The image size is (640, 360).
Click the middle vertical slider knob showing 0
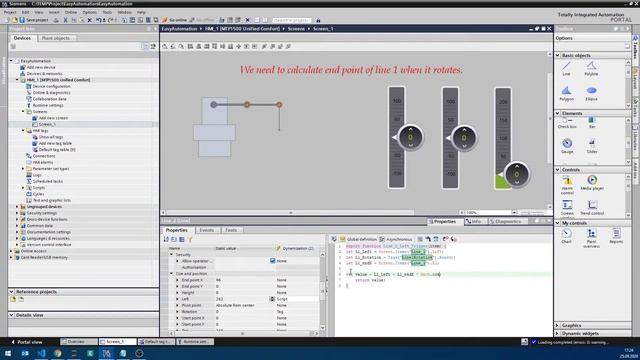(464, 138)
